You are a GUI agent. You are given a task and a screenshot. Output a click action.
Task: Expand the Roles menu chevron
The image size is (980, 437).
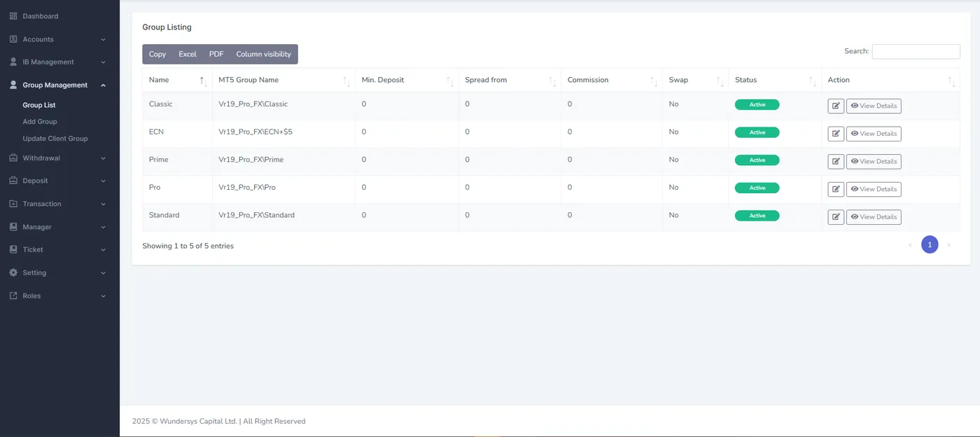(104, 296)
